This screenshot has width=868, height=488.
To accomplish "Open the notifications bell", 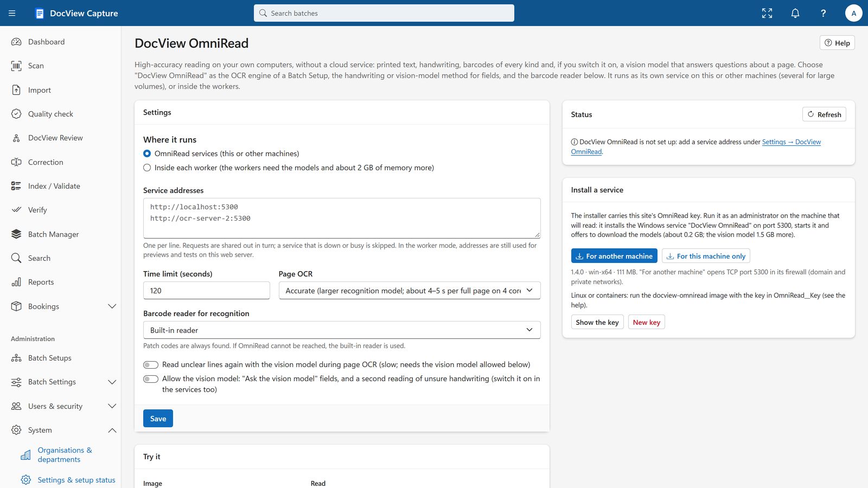I will (x=795, y=13).
